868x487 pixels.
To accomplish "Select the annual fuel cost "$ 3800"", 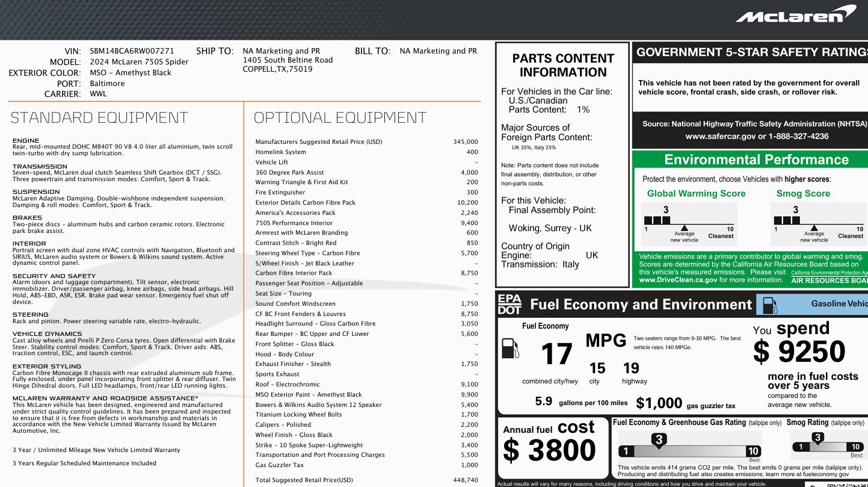I will [549, 451].
